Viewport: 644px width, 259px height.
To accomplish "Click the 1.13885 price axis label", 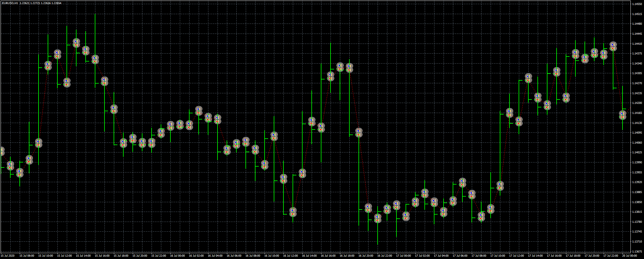I will 637,192.
